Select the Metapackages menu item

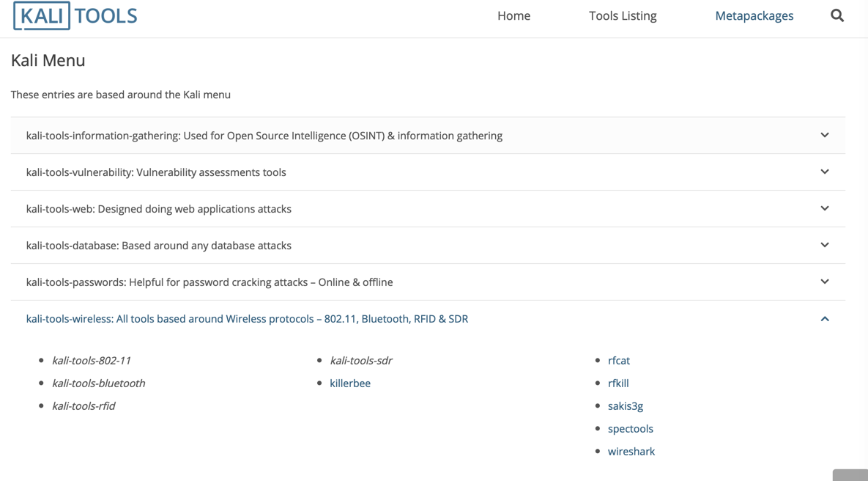(754, 16)
